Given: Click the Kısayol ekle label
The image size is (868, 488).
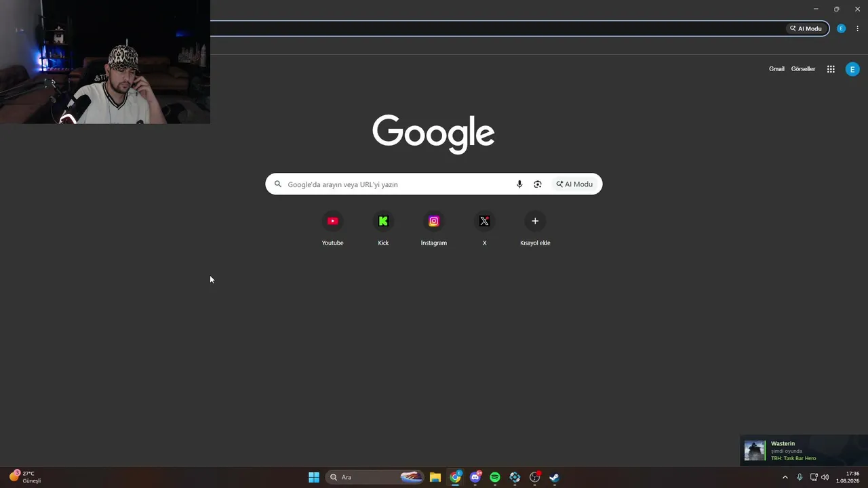Looking at the screenshot, I should click(535, 243).
